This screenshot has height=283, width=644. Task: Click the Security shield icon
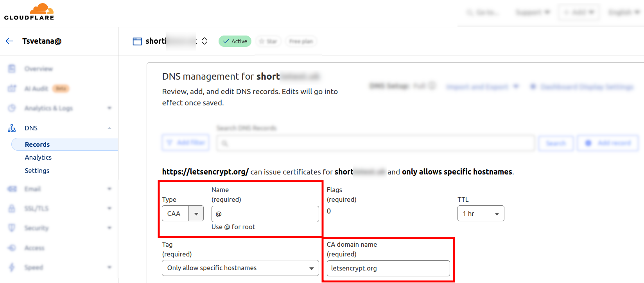pos(12,228)
